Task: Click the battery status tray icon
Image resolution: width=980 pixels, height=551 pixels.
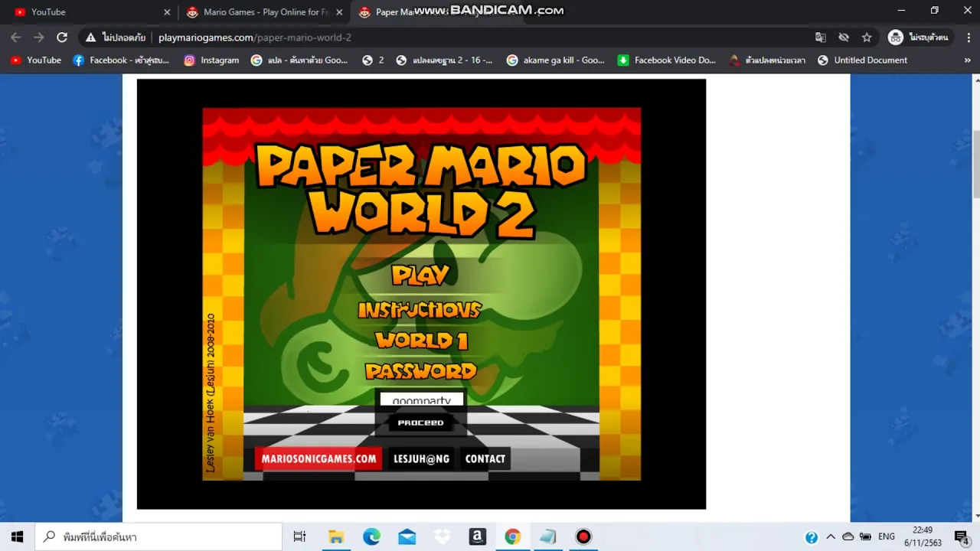Action: [865, 536]
